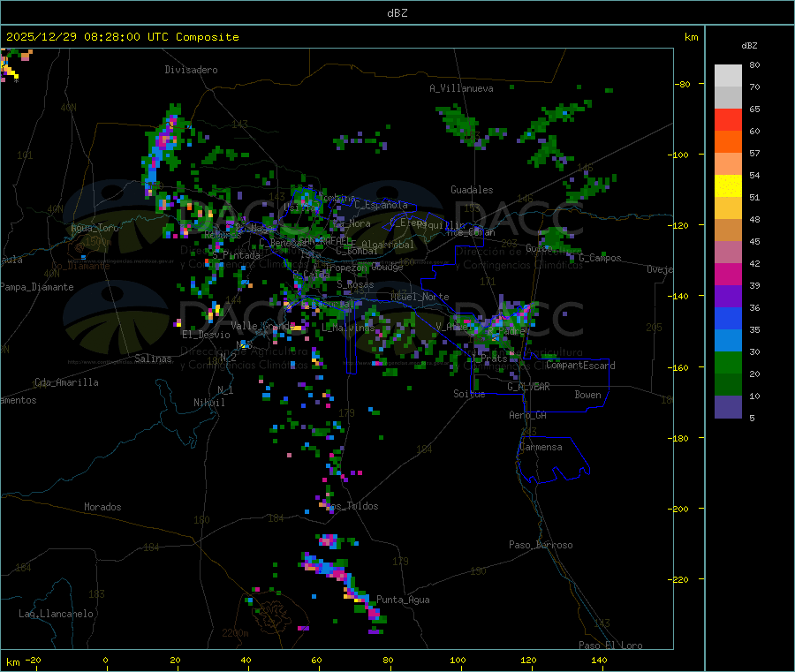
Task: Click the Paso_El_Loro label
Action: tap(610, 646)
